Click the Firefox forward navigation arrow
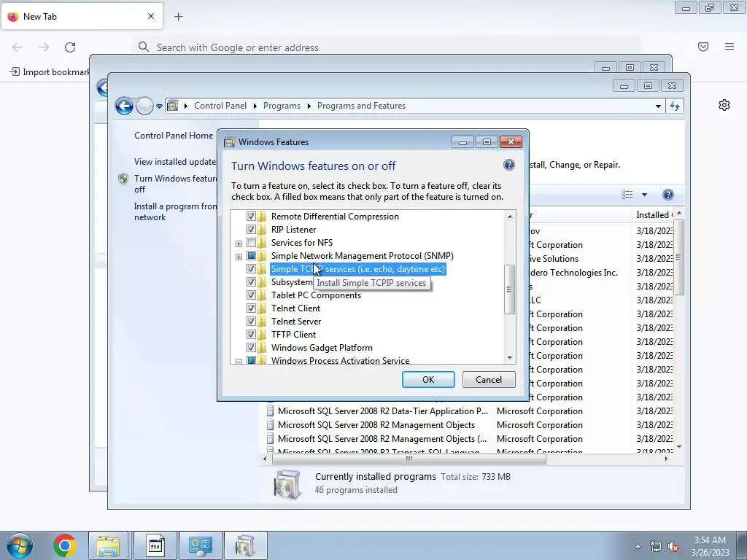 click(44, 47)
